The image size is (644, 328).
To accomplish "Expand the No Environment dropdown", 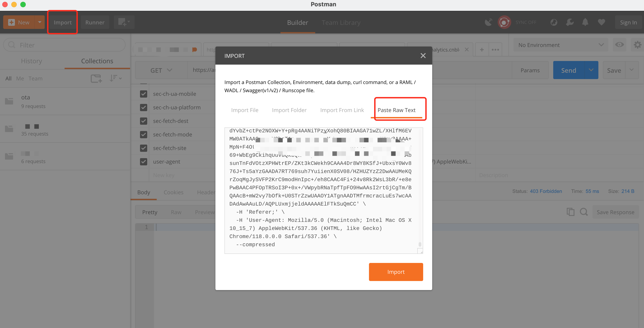I will click(x=560, y=45).
